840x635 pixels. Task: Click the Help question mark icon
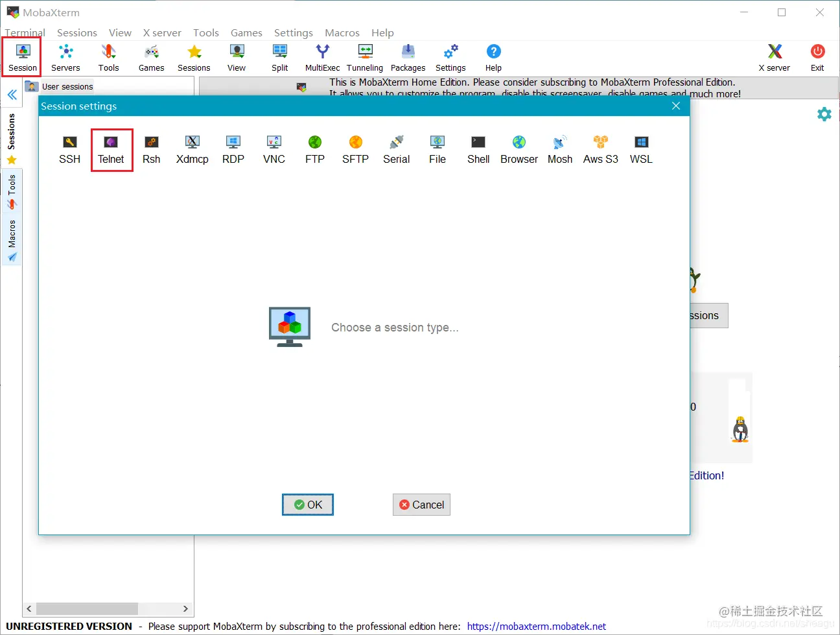[x=493, y=58]
